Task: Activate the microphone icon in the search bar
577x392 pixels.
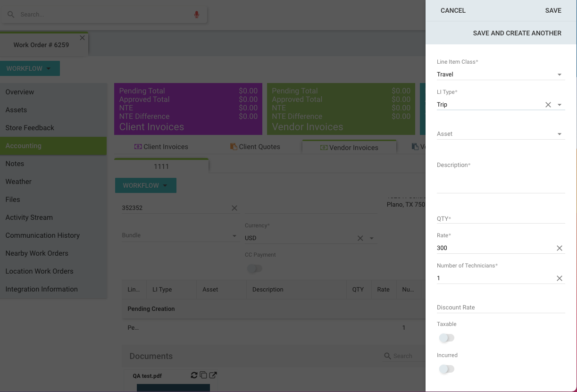Action: pos(197,15)
